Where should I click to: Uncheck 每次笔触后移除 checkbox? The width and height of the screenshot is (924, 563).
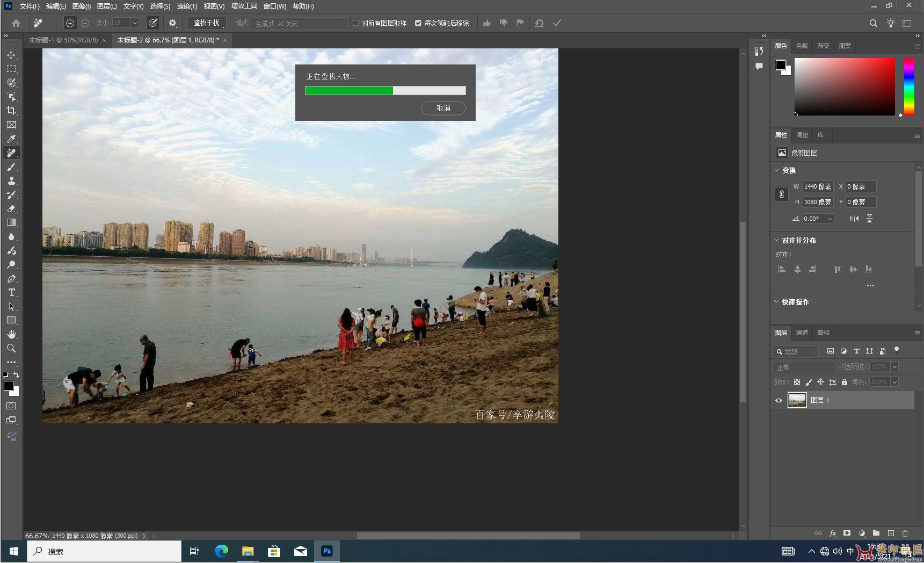coord(418,23)
